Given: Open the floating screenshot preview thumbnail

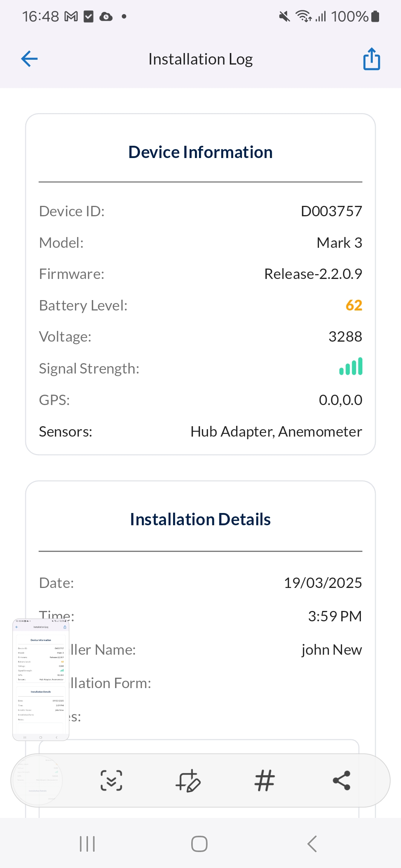Looking at the screenshot, I should [41, 680].
